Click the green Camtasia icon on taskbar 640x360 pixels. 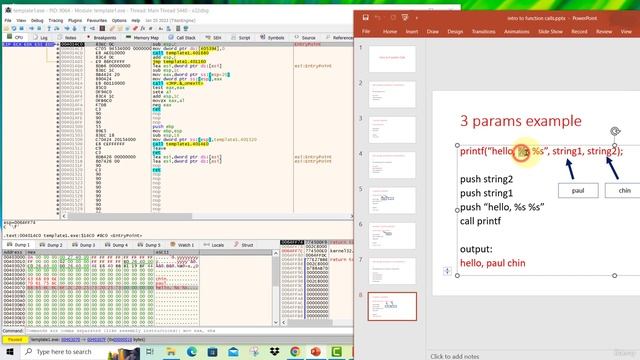click(336, 352)
